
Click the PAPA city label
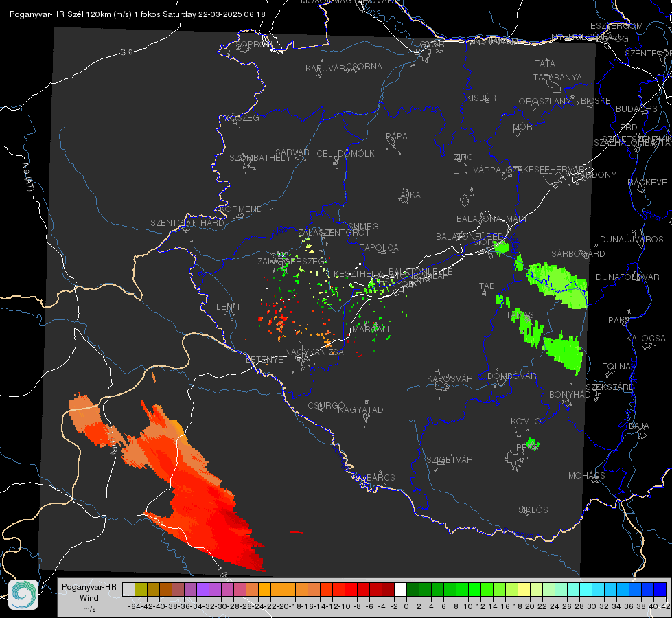coord(397,136)
